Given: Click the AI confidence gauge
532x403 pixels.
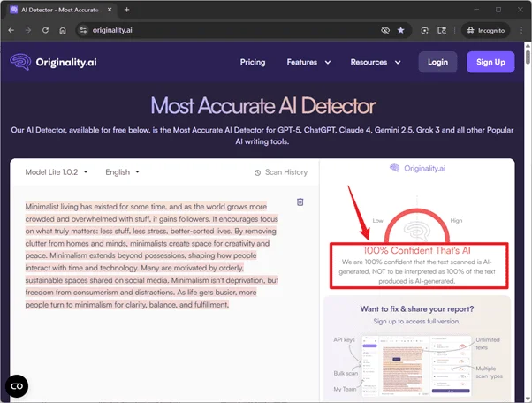Looking at the screenshot, I should (x=417, y=225).
